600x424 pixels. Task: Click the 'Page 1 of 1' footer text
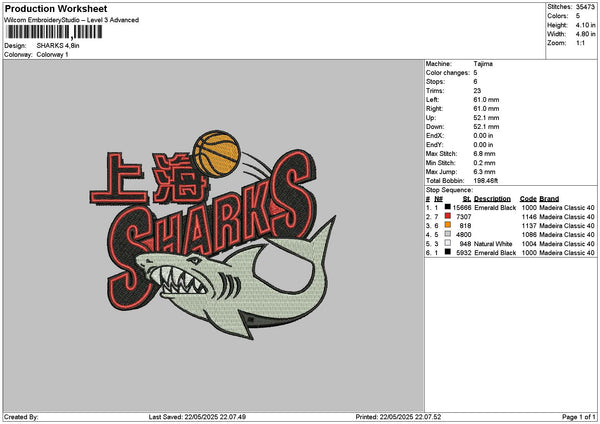579,417
